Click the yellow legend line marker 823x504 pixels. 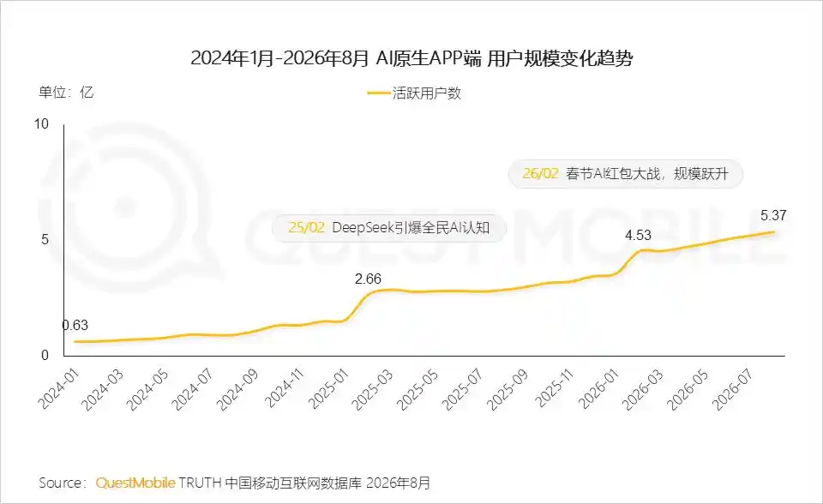[378, 93]
